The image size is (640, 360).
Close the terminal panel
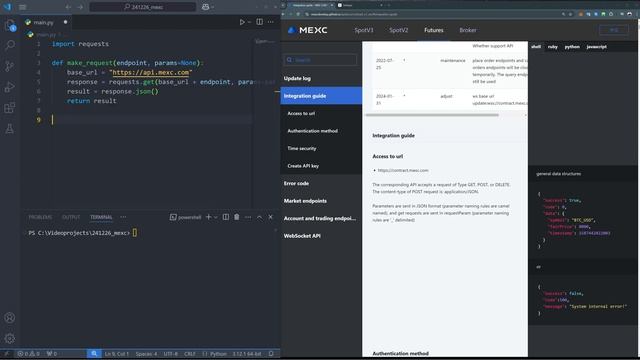pos(271,217)
